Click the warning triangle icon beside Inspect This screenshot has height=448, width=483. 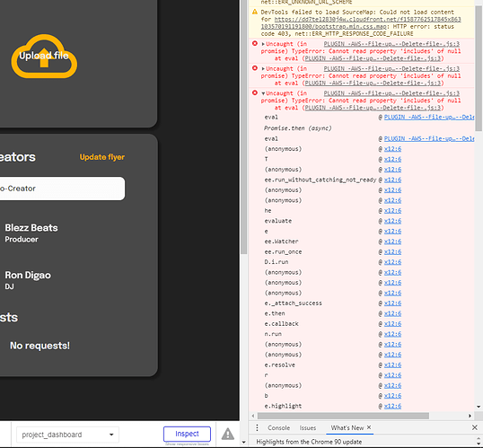click(x=228, y=434)
